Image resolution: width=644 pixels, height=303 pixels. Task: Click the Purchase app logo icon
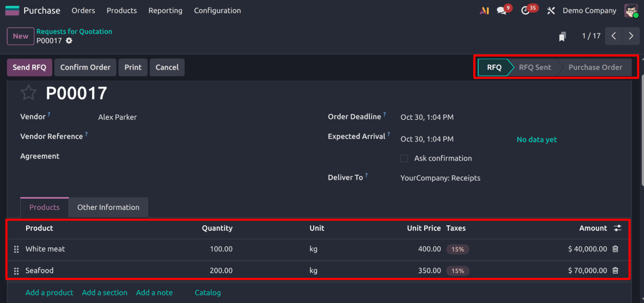(x=12, y=11)
